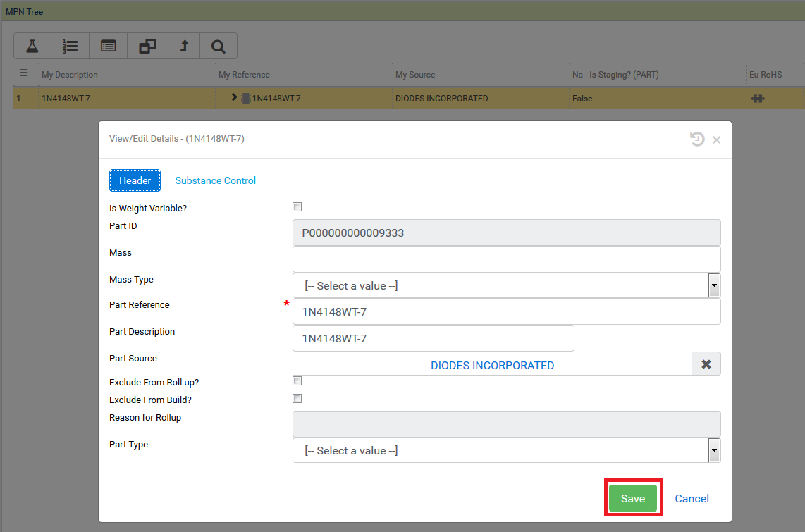Viewport: 805px width, 532px height.
Task: Select the copy/duplicate icon in the toolbar
Action: (x=146, y=45)
